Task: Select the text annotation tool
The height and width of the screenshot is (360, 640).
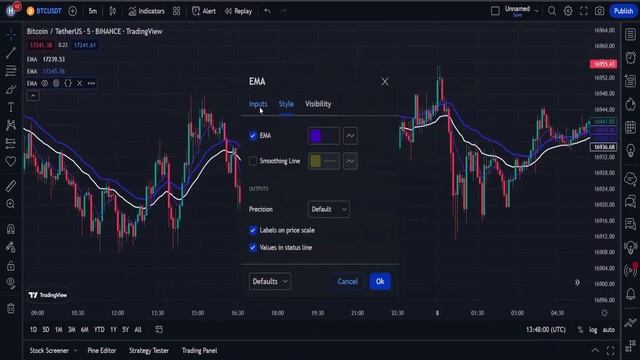Action: pyautogui.click(x=11, y=107)
